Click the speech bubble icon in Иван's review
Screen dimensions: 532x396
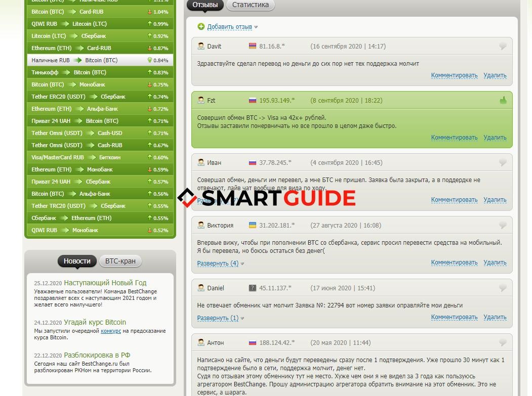coord(503,162)
